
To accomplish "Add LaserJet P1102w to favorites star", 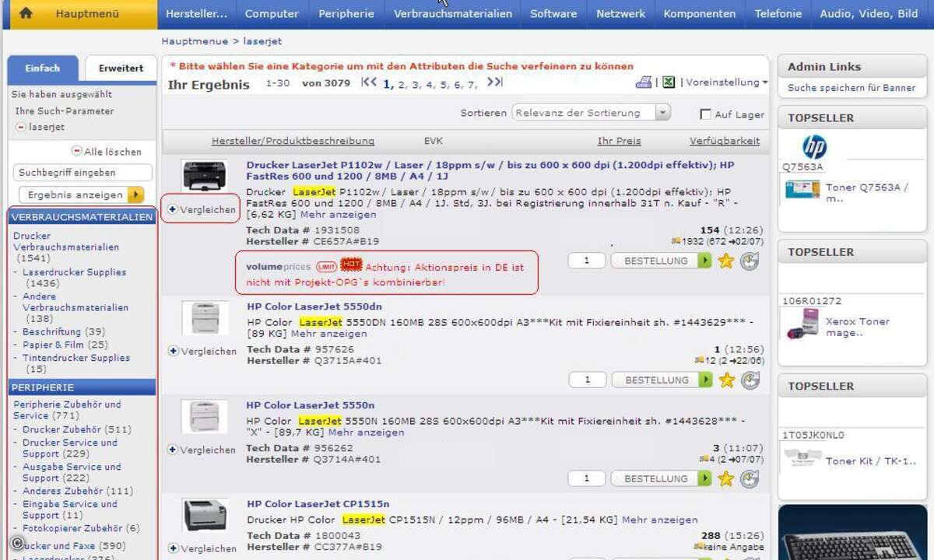I will coord(726,261).
